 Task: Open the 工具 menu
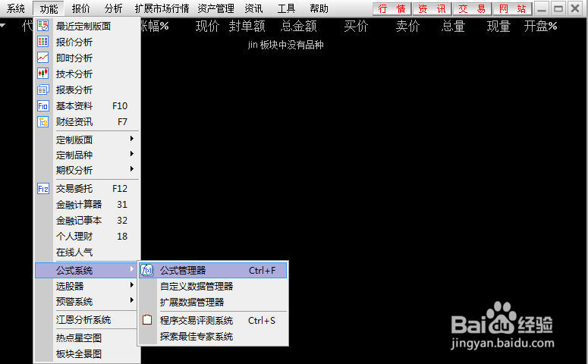point(287,8)
